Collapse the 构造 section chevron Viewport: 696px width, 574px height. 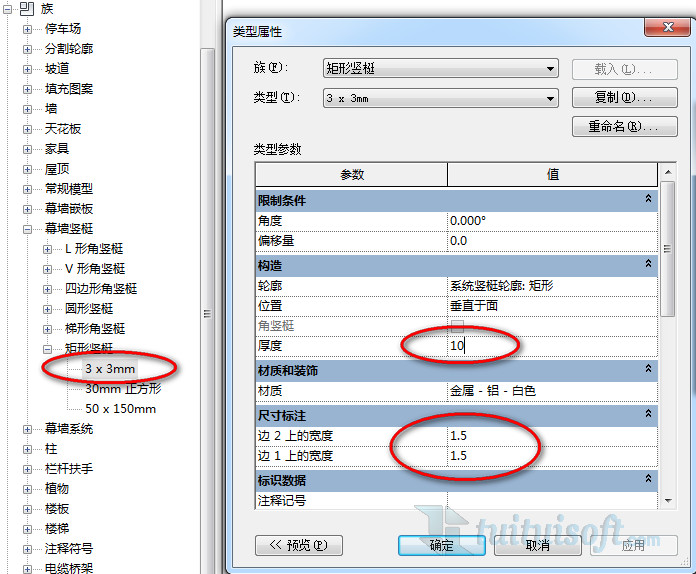(648, 265)
